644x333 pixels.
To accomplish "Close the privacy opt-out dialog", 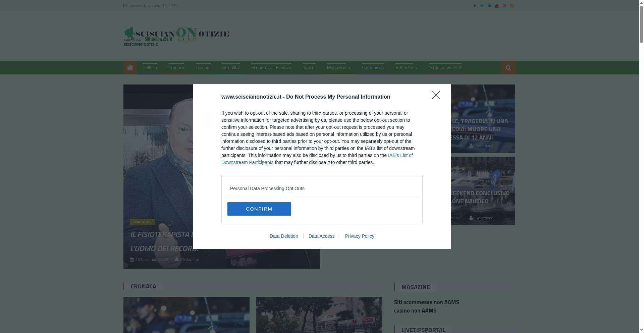I will (436, 95).
